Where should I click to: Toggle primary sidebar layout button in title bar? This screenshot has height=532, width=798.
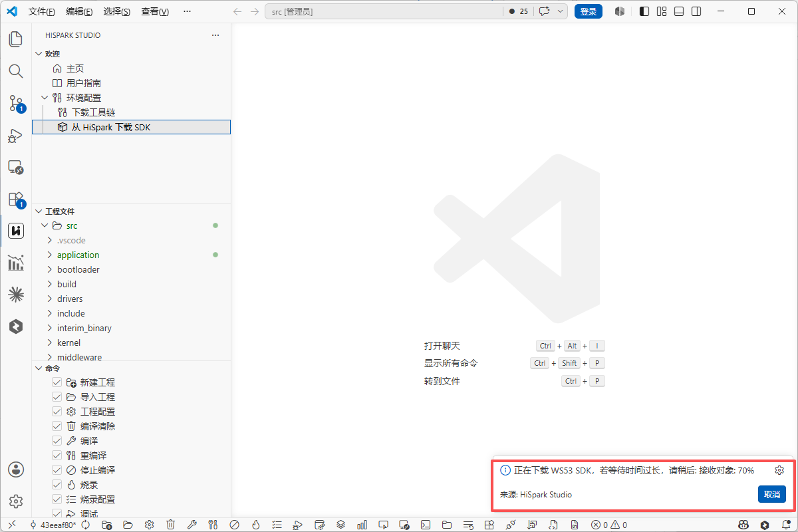(x=644, y=11)
